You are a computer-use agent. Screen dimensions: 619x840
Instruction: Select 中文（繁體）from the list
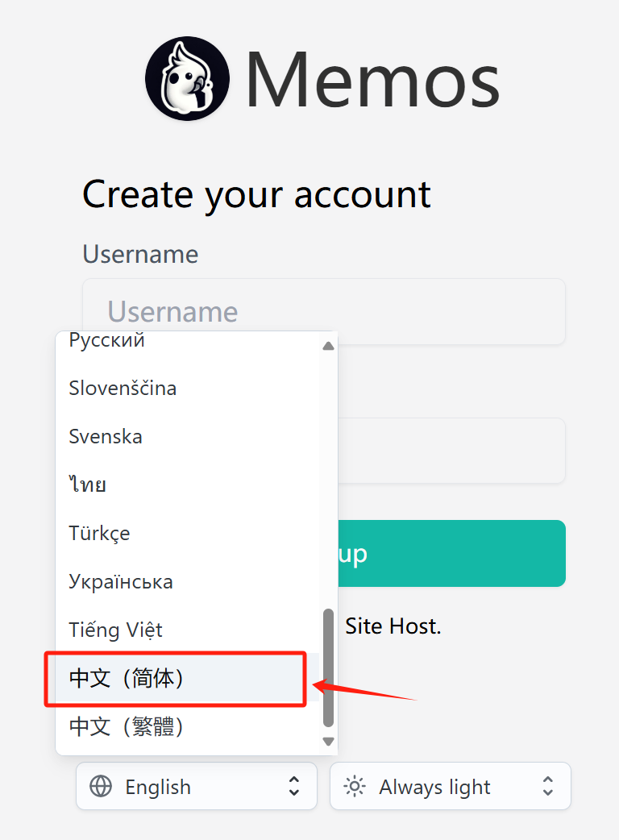coord(127,727)
